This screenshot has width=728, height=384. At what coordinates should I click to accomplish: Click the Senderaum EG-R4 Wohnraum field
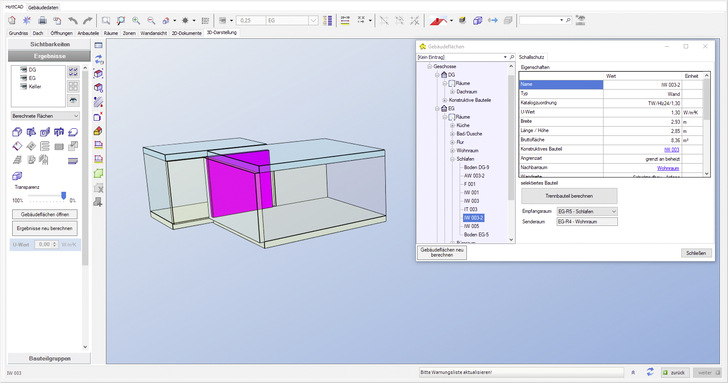[587, 221]
